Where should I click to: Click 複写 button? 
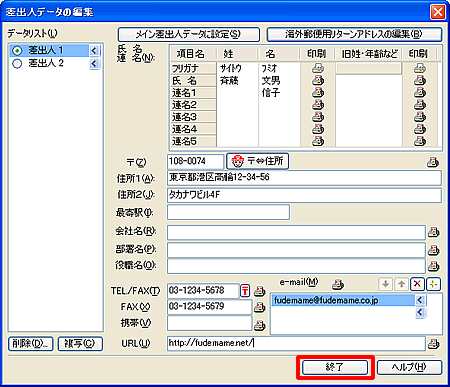point(80,343)
